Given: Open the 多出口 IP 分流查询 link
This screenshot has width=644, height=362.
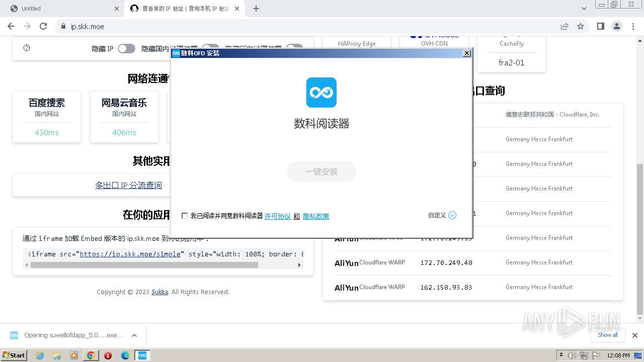Looking at the screenshot, I should (x=128, y=185).
